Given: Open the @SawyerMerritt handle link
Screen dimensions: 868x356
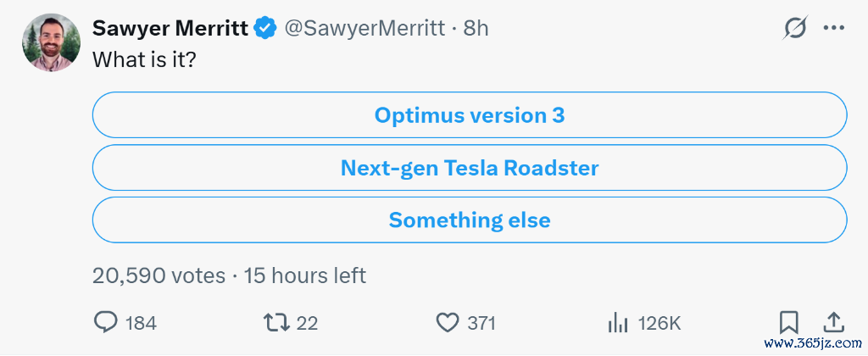Looking at the screenshot, I should 364,28.
